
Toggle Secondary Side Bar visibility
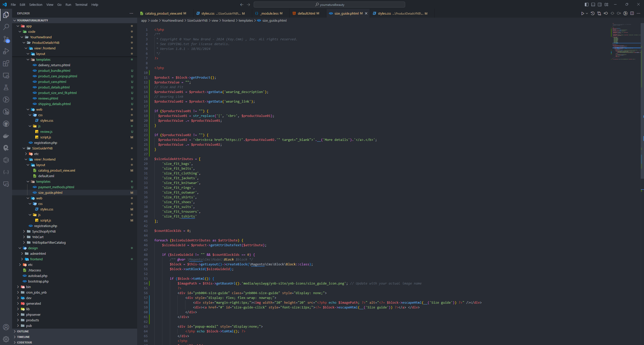[600, 5]
